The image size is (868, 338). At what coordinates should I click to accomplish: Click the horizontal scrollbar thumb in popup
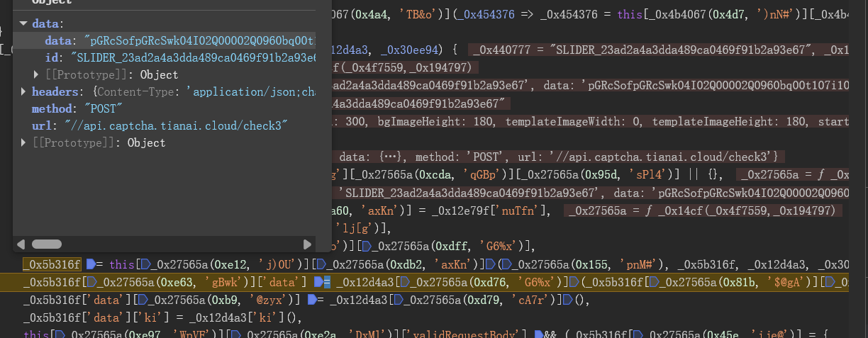(x=47, y=244)
